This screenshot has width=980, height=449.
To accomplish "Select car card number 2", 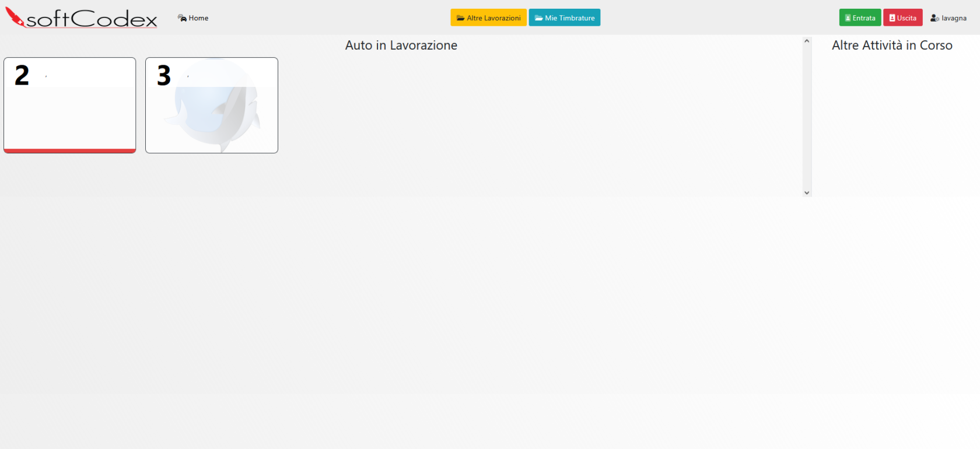I will click(x=69, y=105).
